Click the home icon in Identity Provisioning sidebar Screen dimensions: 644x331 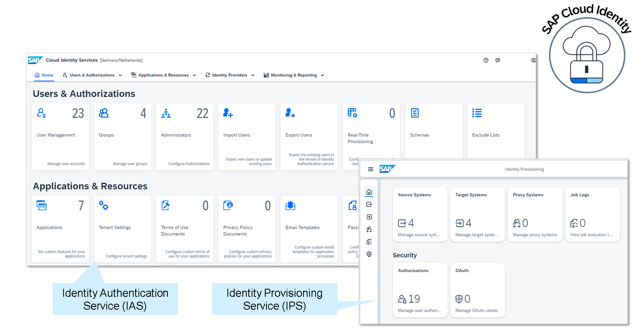click(x=369, y=192)
